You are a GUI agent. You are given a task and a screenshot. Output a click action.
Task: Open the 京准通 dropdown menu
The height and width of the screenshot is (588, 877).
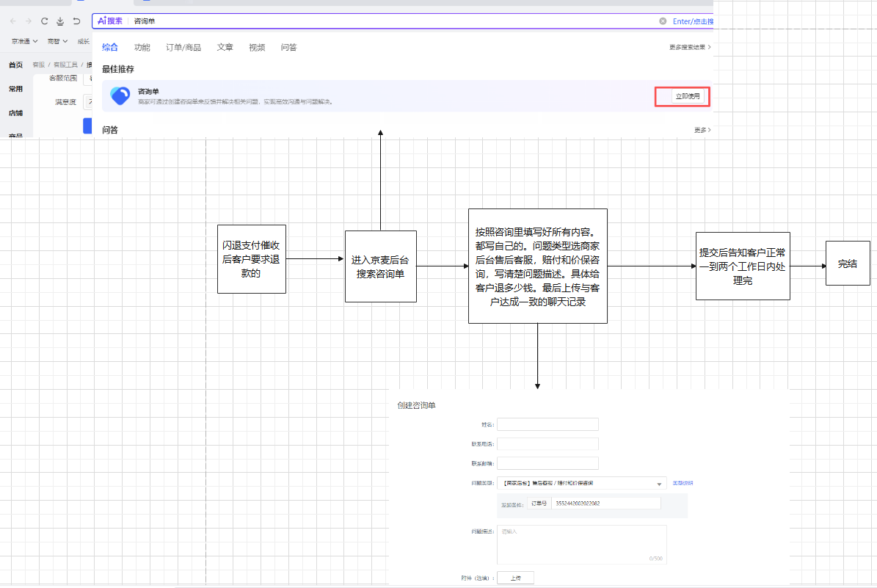(x=25, y=41)
